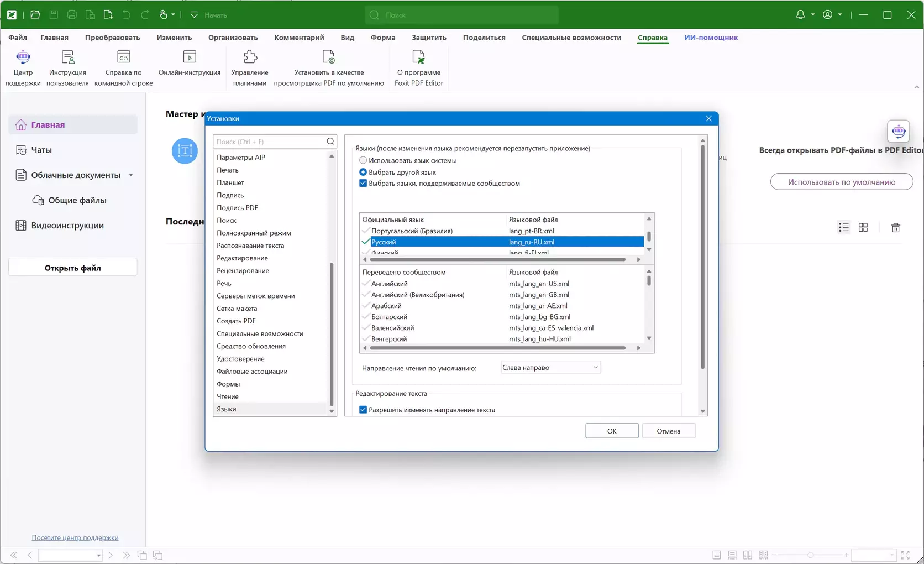Open the default reading direction dropdown
The image size is (924, 564).
click(550, 368)
